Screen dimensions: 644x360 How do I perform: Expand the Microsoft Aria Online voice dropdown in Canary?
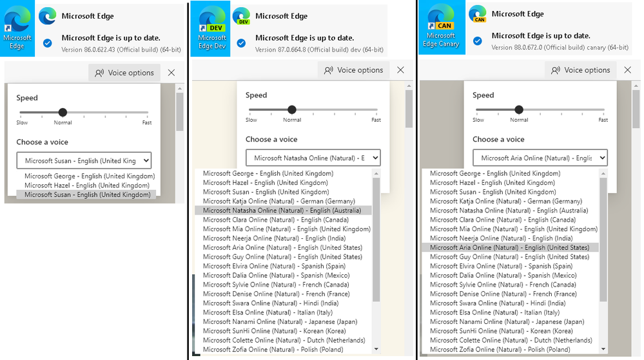click(x=540, y=158)
